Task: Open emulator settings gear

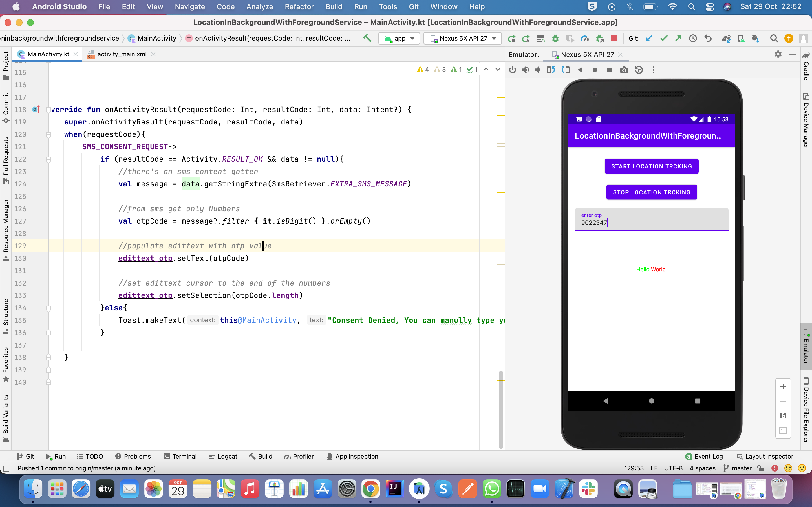Action: click(x=778, y=54)
